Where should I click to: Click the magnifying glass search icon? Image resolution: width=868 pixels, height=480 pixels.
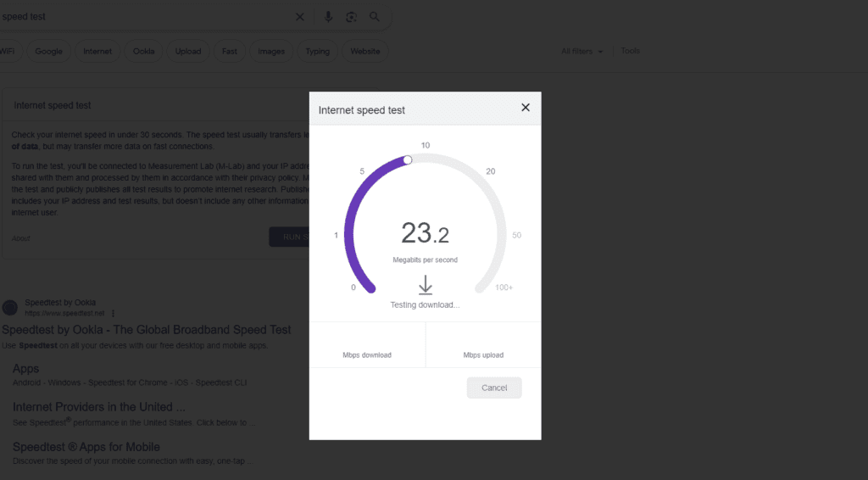click(375, 17)
